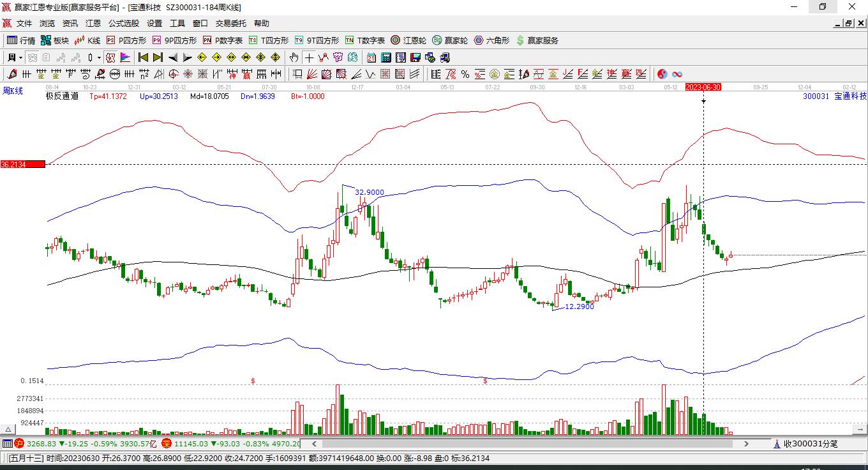
Task: Open the 工具 menu
Action: click(x=177, y=24)
